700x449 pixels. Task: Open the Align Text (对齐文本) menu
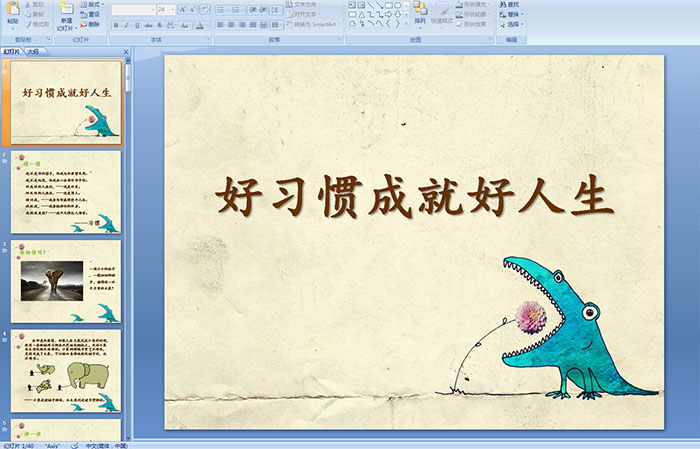tap(303, 14)
